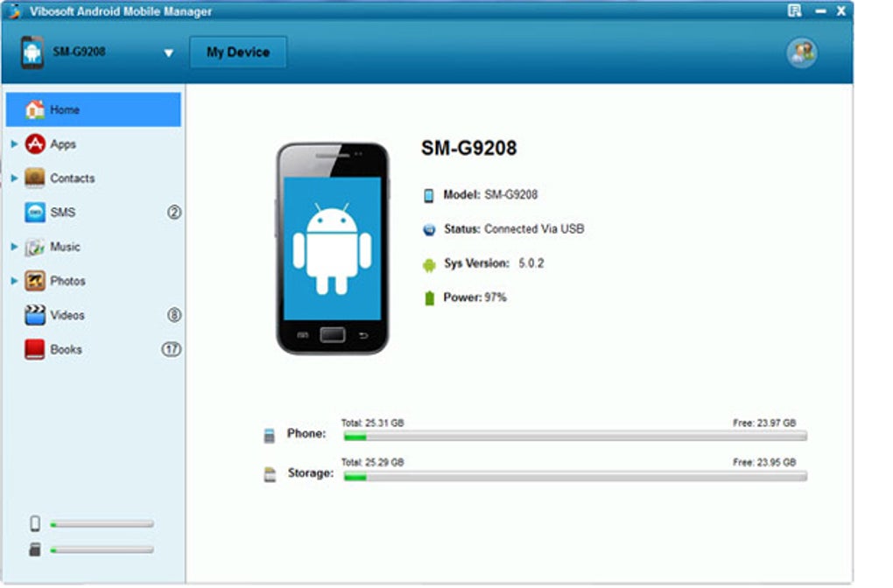Click the Phone memory icon beside Phone label

270,436
